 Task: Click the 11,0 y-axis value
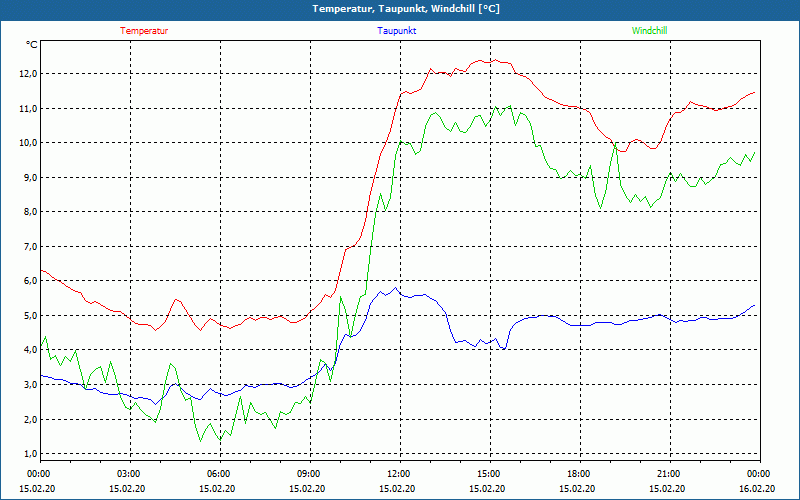click(29, 108)
